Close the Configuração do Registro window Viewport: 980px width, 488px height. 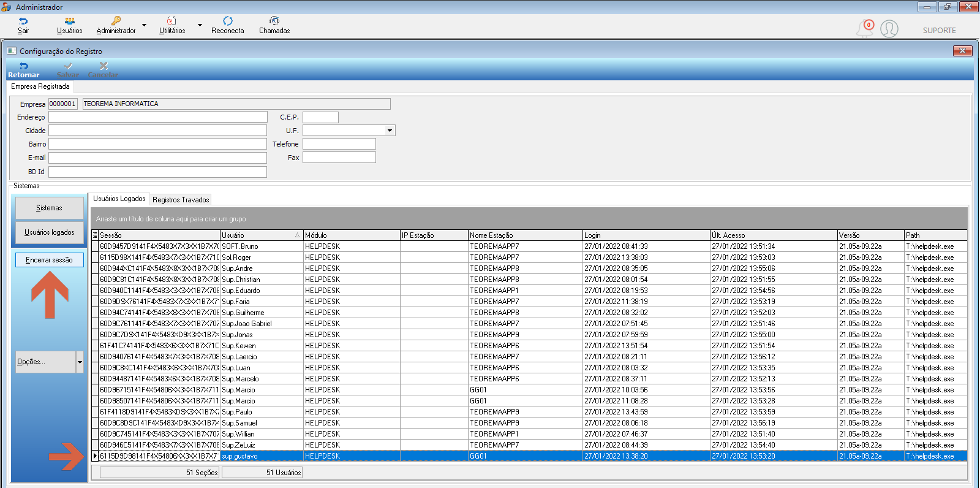963,51
